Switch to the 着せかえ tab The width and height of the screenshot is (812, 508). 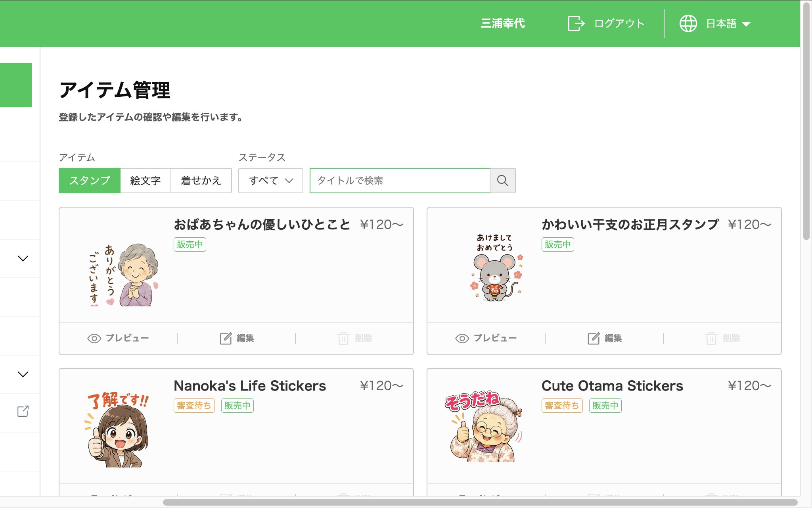(x=201, y=181)
